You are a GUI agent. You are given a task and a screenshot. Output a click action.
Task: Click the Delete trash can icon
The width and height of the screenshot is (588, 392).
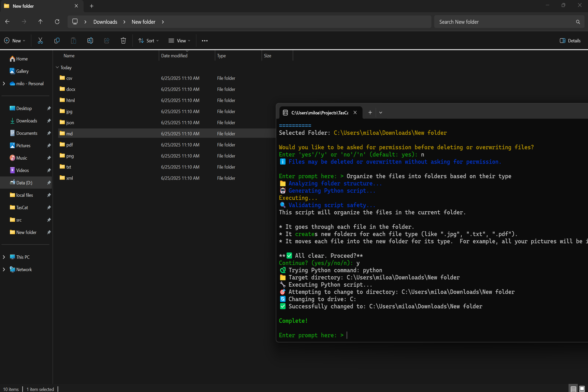(x=123, y=41)
